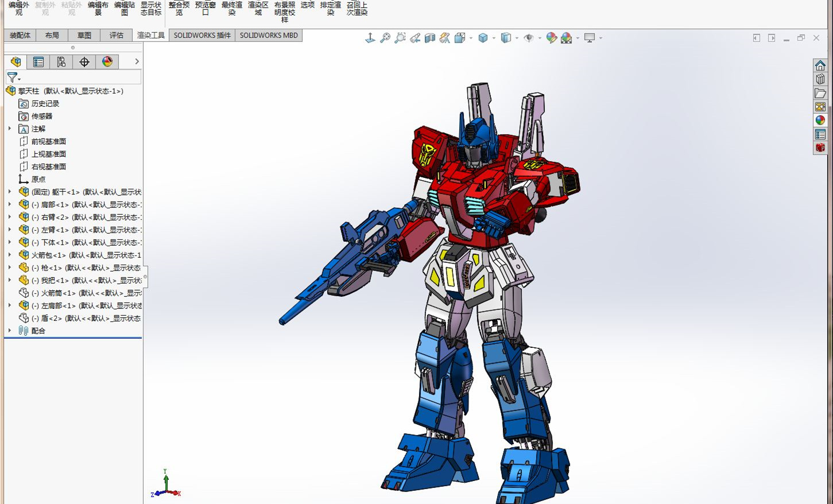Switch to DisplayManager color ball tab

point(107,62)
